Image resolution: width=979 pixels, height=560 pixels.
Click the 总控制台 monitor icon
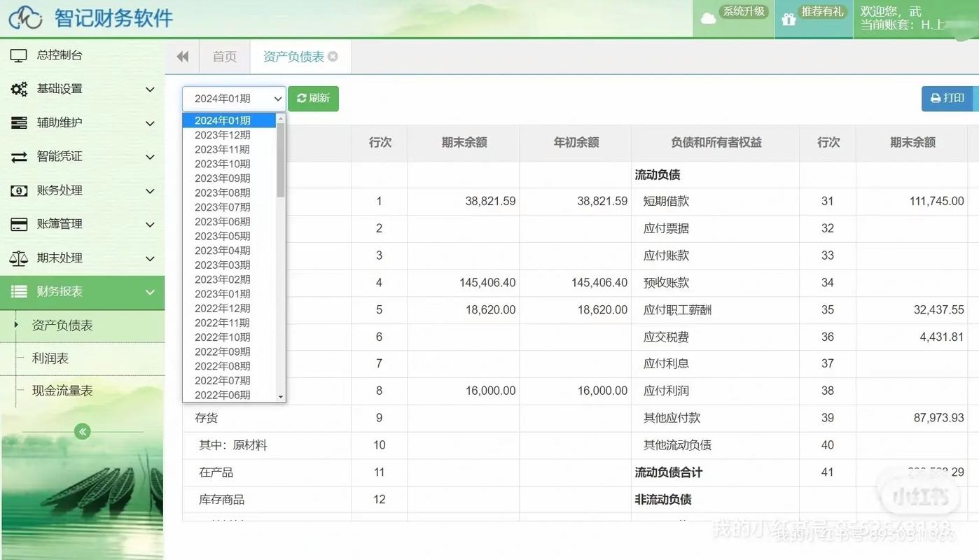click(19, 55)
